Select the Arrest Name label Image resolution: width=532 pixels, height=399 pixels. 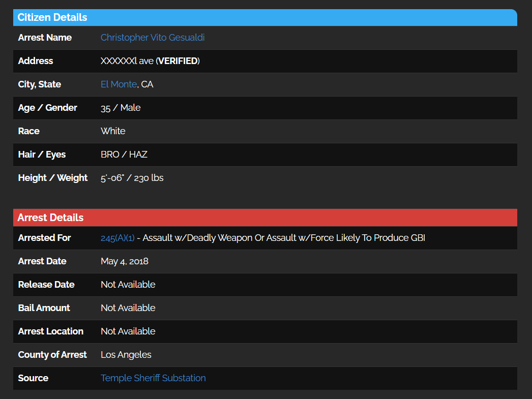point(45,38)
